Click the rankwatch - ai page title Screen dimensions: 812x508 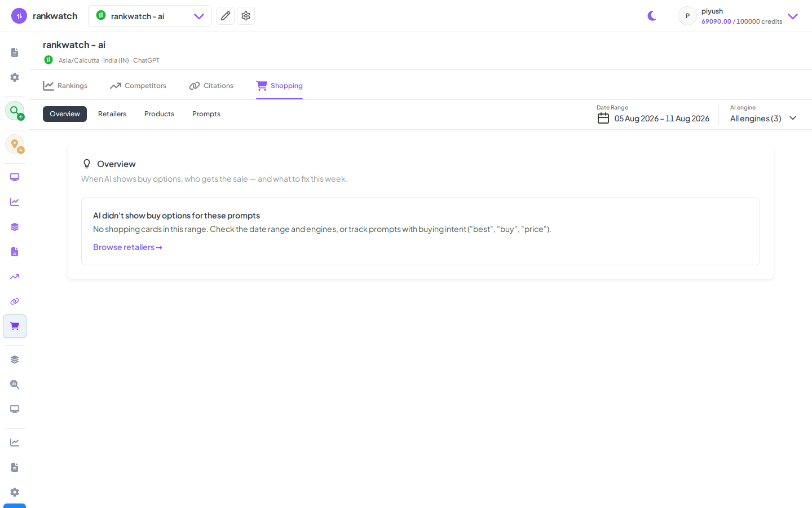pos(74,45)
